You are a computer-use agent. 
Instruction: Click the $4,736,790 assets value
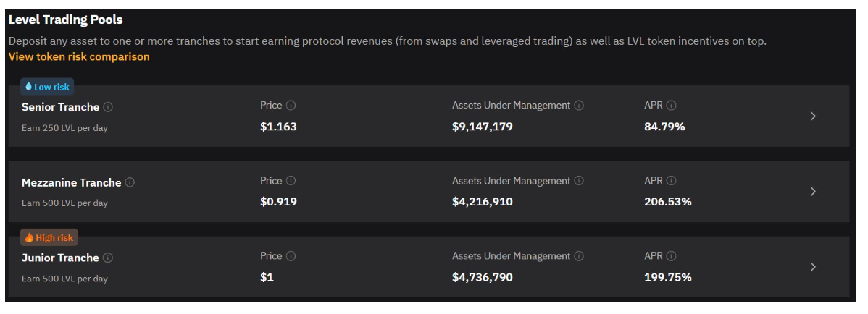(482, 277)
